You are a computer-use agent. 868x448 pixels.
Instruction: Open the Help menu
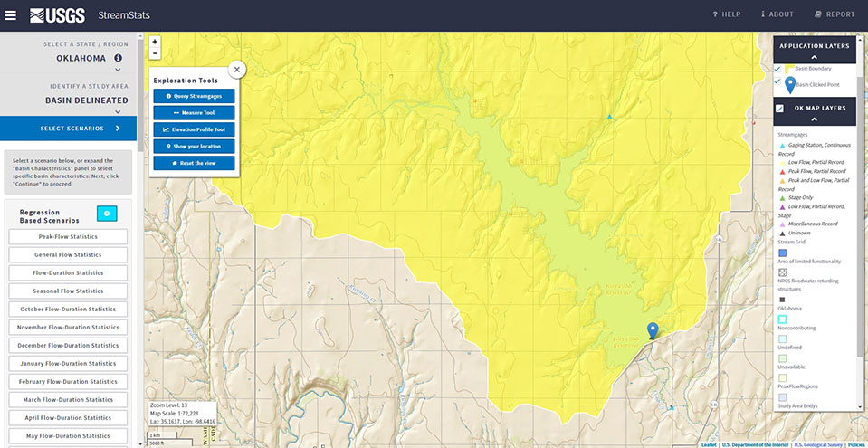tap(726, 14)
